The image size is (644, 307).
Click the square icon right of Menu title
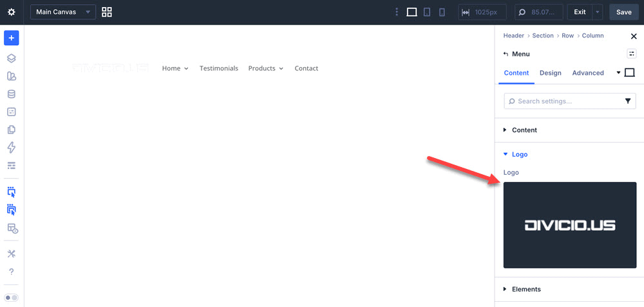(632, 54)
